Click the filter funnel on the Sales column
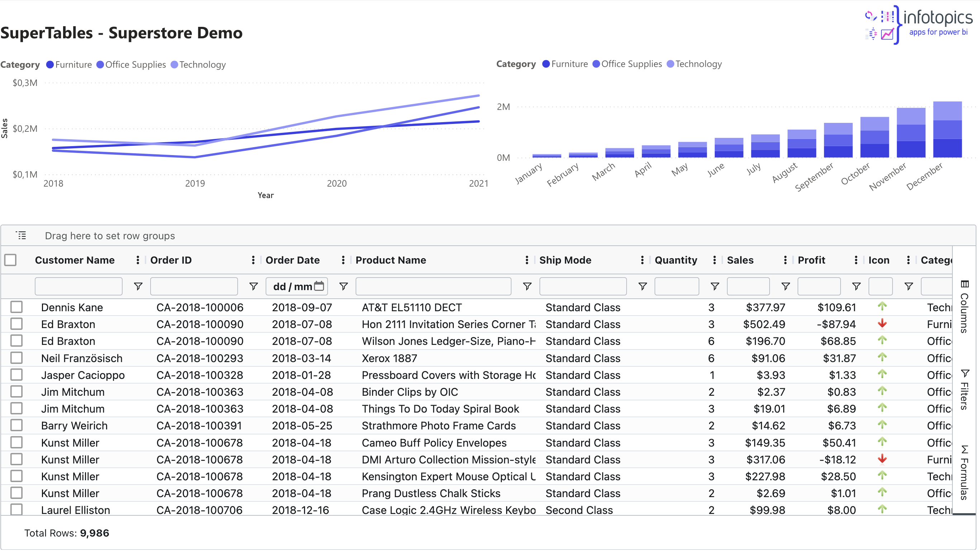Screen dimensions: 980x558 tap(785, 286)
